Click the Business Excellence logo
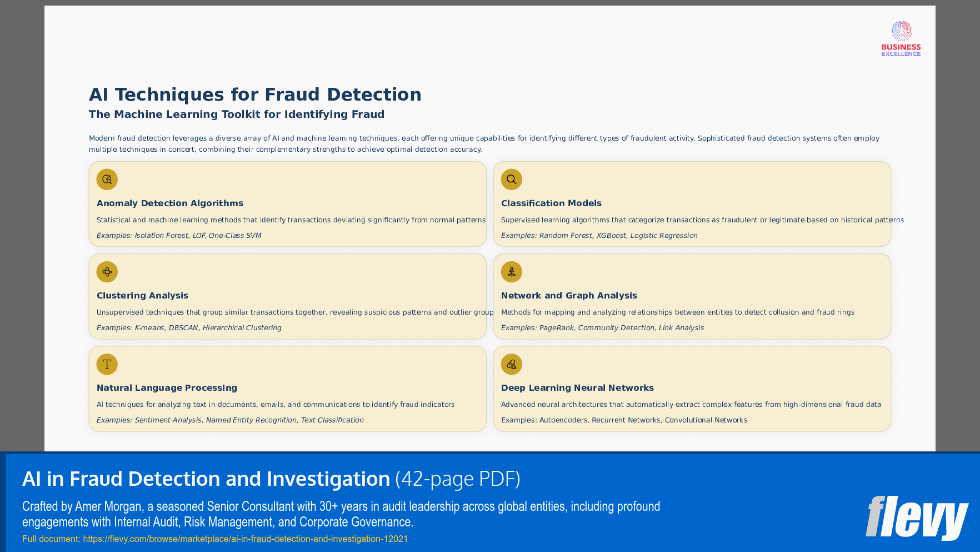Viewport: 980px width, 552px height. 901,39
